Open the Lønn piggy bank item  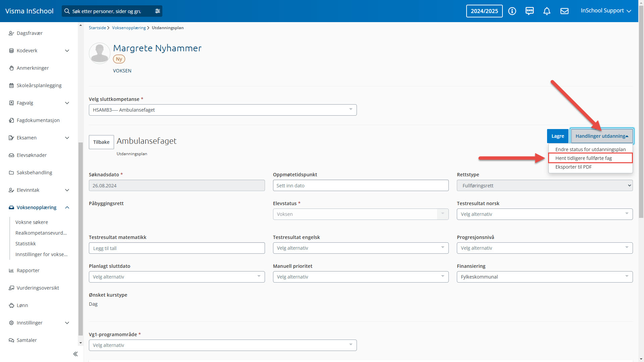click(22, 305)
